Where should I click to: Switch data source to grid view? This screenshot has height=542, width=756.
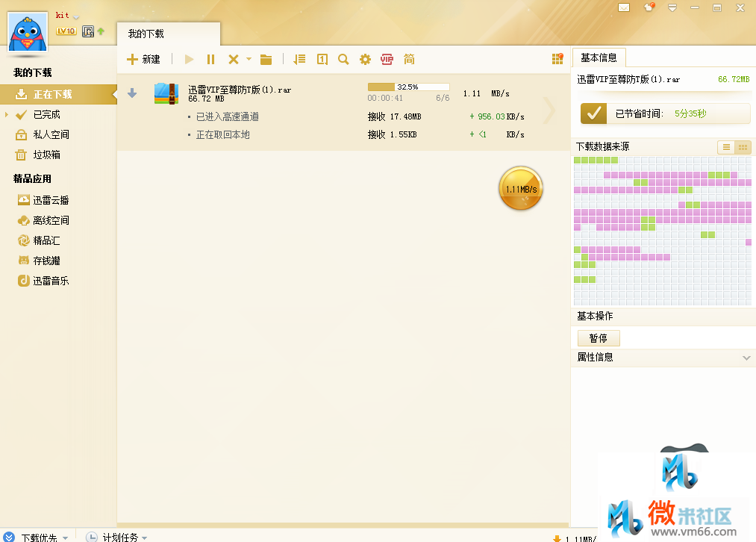743,147
